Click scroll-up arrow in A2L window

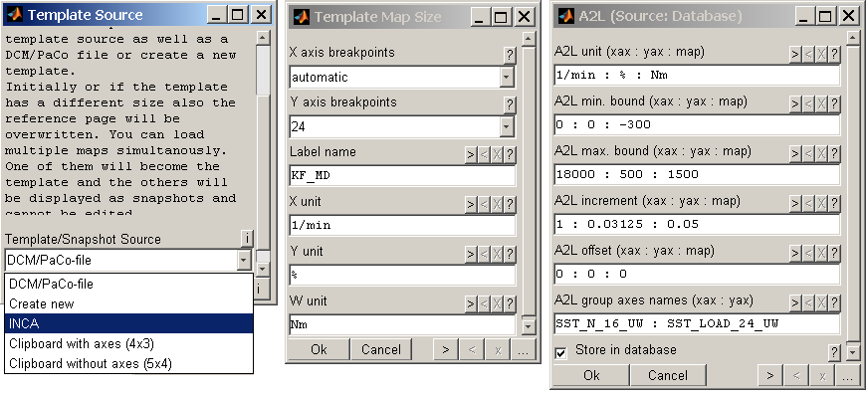(x=854, y=38)
